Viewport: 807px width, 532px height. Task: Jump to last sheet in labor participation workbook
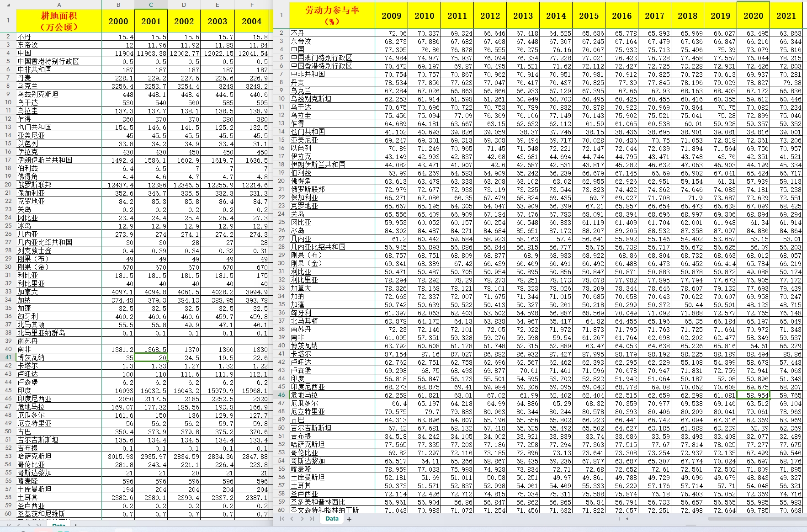click(312, 519)
